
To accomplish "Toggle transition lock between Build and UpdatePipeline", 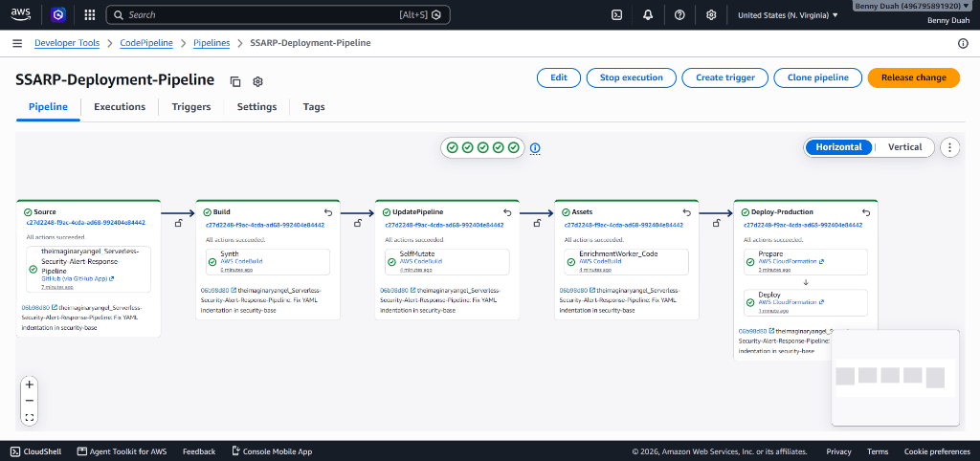I will [358, 223].
